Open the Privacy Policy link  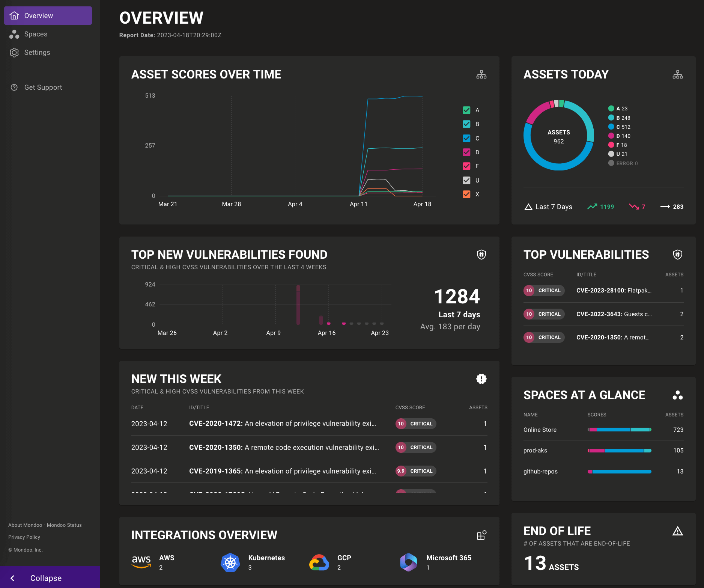[24, 537]
